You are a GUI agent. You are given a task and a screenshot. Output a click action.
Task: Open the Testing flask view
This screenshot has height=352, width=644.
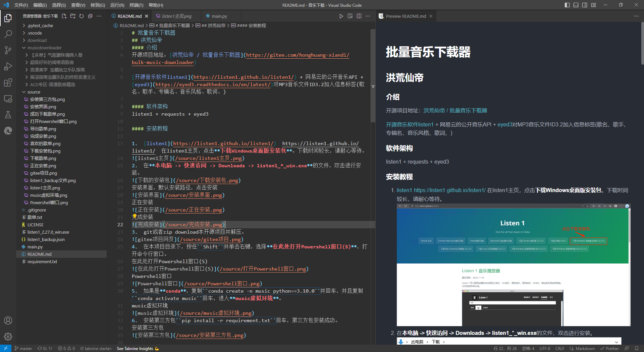[8, 115]
